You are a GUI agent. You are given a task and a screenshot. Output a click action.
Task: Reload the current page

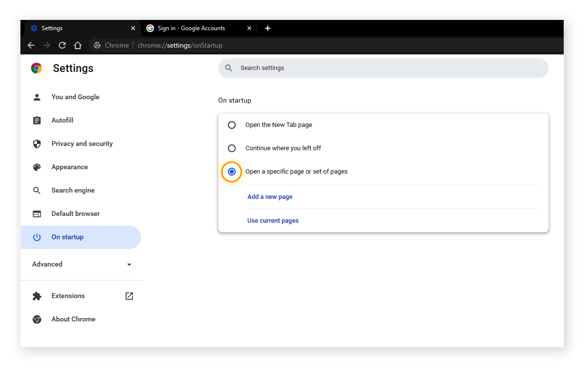62,45
